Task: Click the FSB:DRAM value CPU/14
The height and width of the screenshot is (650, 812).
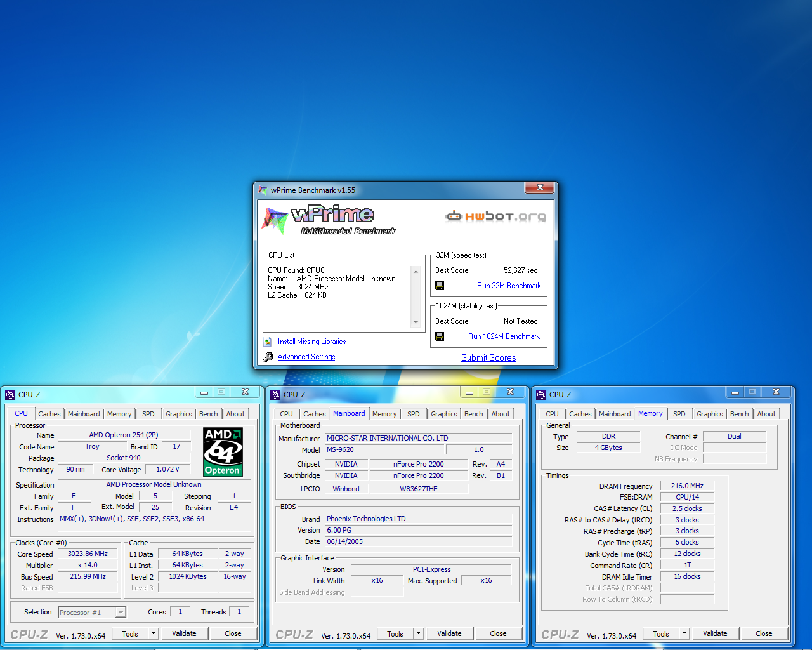Action: click(x=687, y=497)
